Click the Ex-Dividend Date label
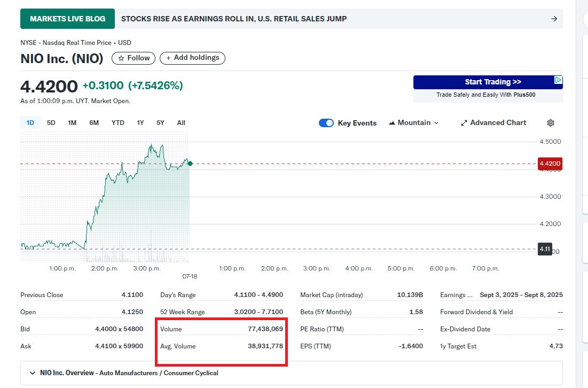588x388 pixels. (465, 329)
